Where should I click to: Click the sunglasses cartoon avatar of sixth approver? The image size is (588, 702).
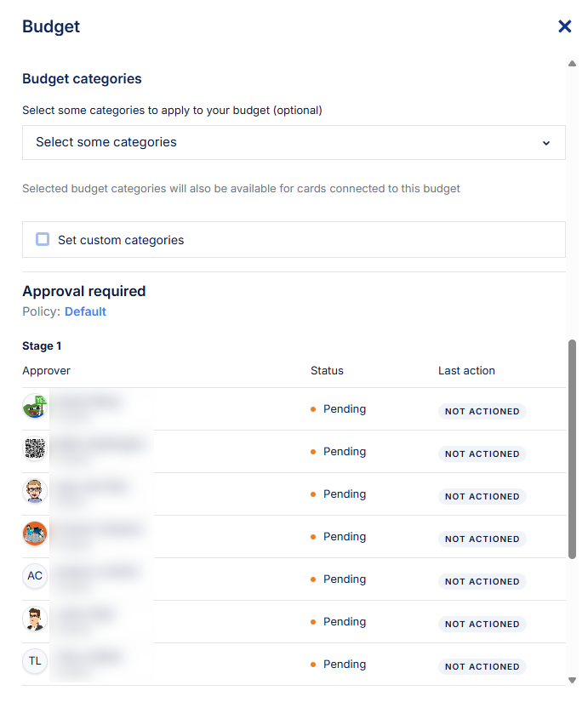point(35,619)
